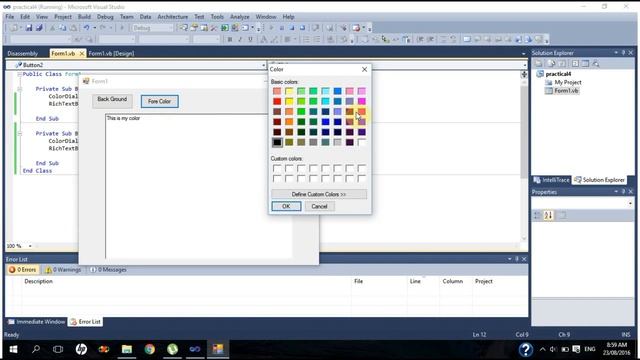
Task: Open the 100 % zoom dropdown
Action: click(30, 246)
